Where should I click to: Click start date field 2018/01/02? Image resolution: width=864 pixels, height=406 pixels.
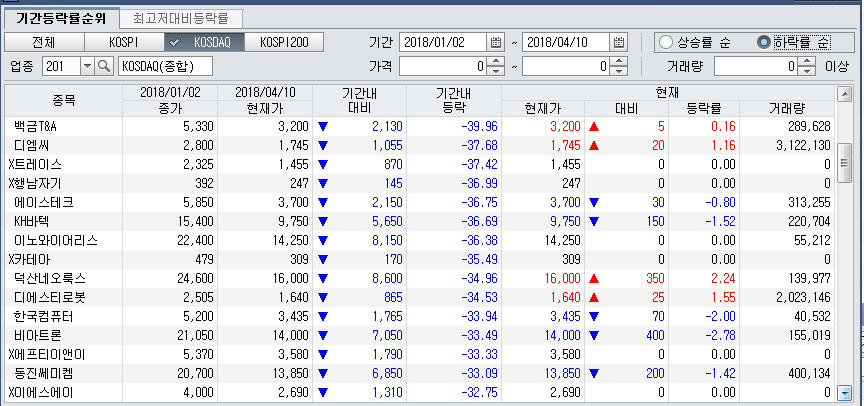[x=442, y=42]
